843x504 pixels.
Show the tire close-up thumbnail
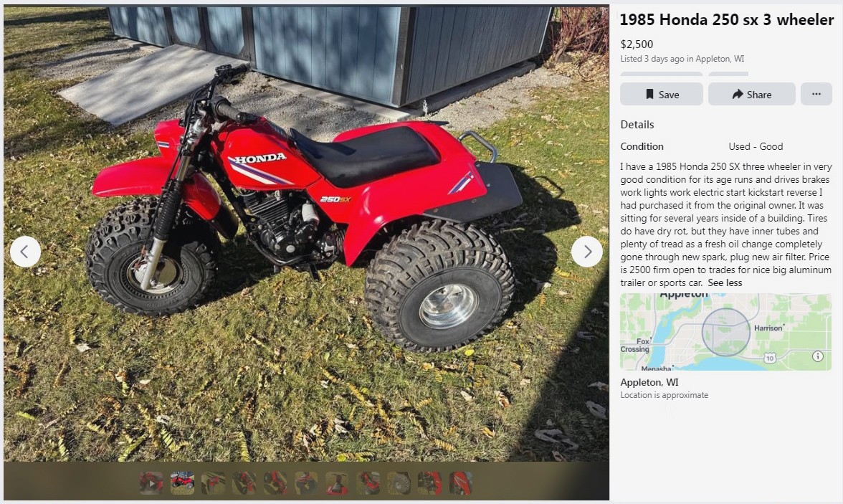click(x=399, y=483)
